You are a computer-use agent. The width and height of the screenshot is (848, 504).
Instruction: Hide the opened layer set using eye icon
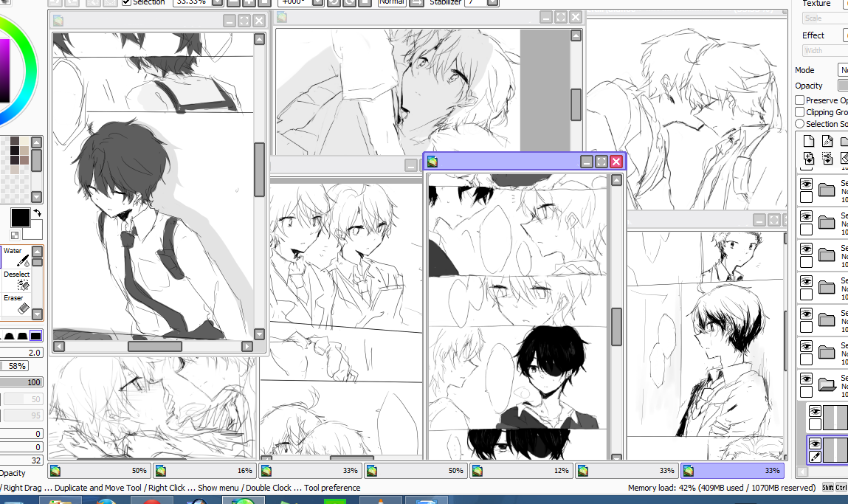(x=807, y=379)
